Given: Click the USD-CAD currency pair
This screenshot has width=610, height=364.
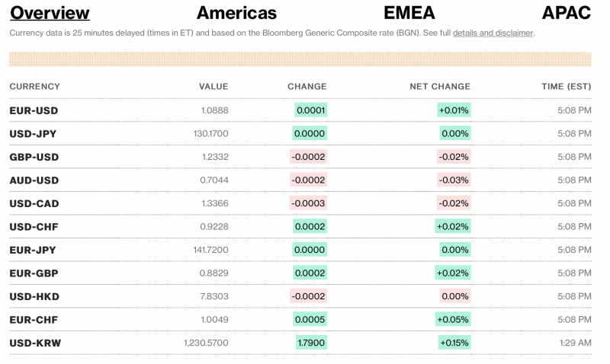Looking at the screenshot, I should (34, 204).
